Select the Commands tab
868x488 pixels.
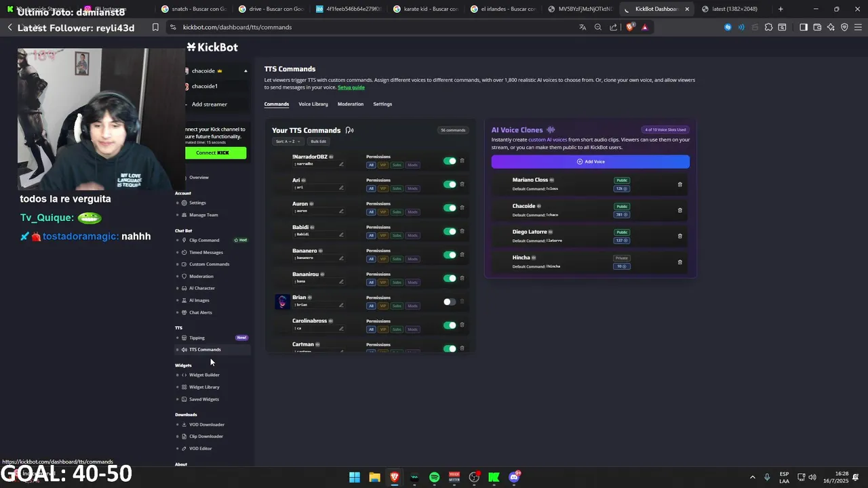pyautogui.click(x=277, y=104)
